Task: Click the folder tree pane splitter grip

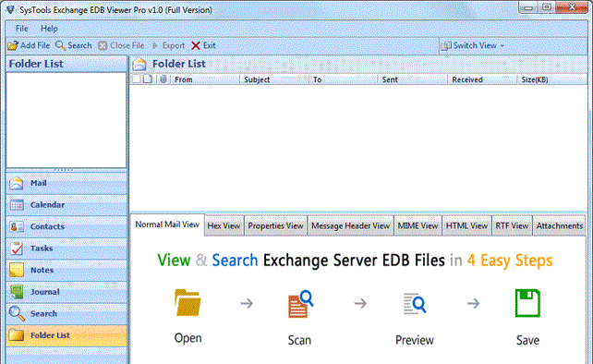Action: pyautogui.click(x=64, y=170)
